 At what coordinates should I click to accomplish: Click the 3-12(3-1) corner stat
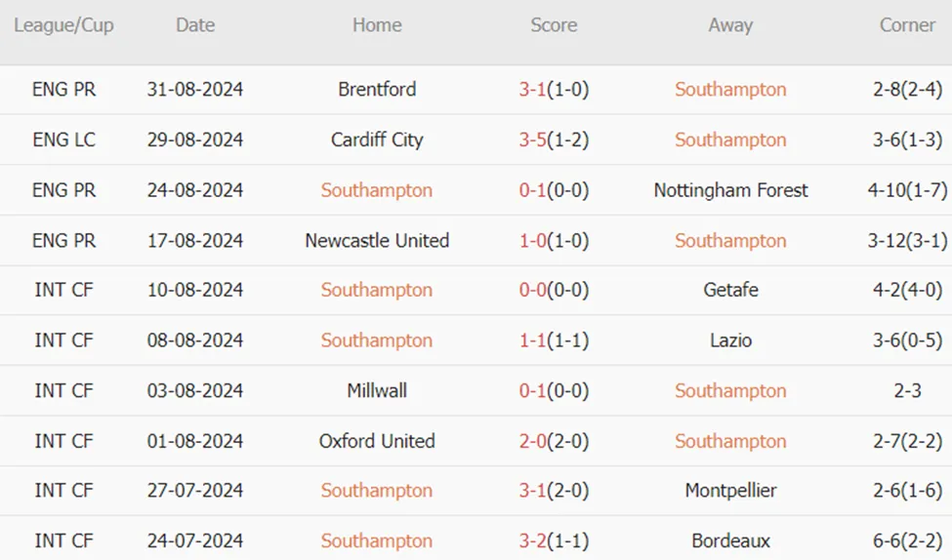pos(907,241)
